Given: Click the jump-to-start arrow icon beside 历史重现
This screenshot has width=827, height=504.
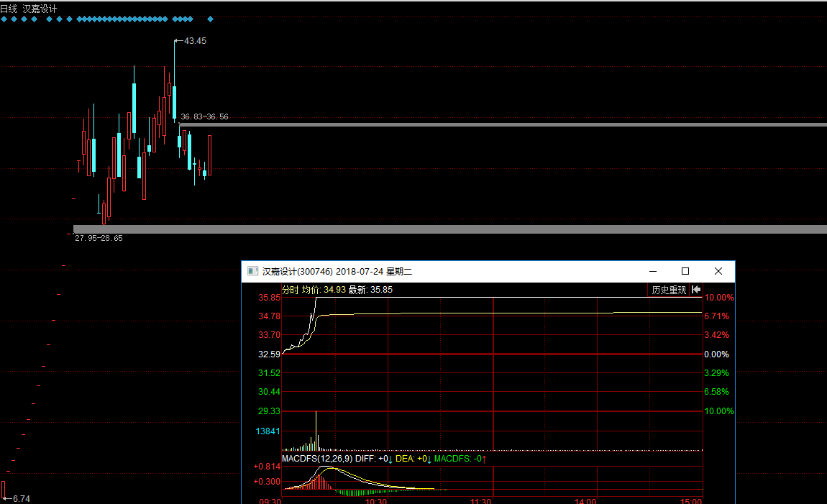Looking at the screenshot, I should (696, 290).
